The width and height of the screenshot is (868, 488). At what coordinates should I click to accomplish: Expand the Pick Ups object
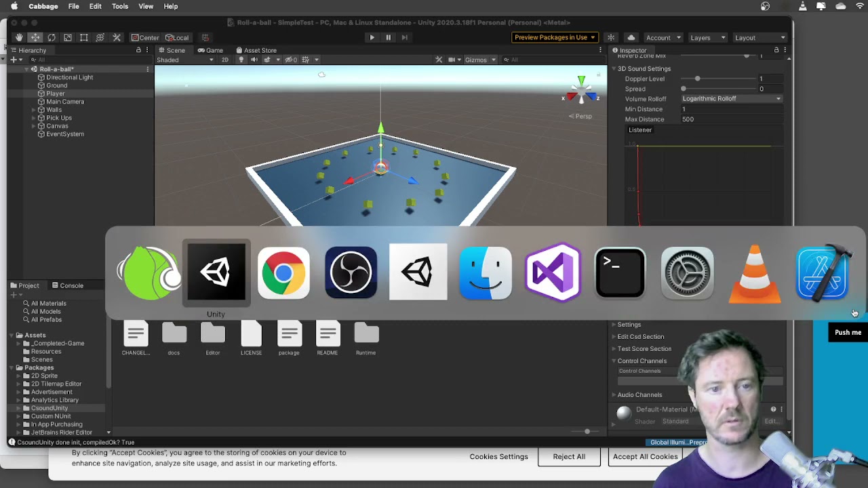coord(34,118)
